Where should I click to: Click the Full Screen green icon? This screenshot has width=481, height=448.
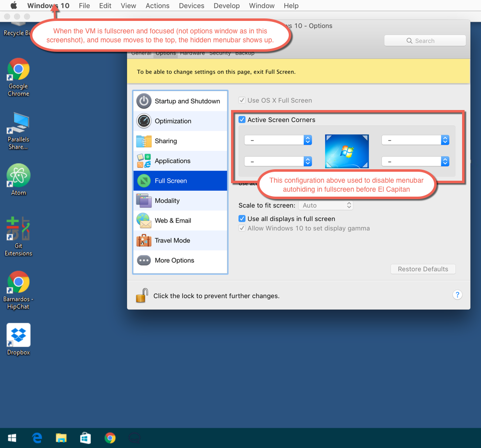(x=144, y=181)
